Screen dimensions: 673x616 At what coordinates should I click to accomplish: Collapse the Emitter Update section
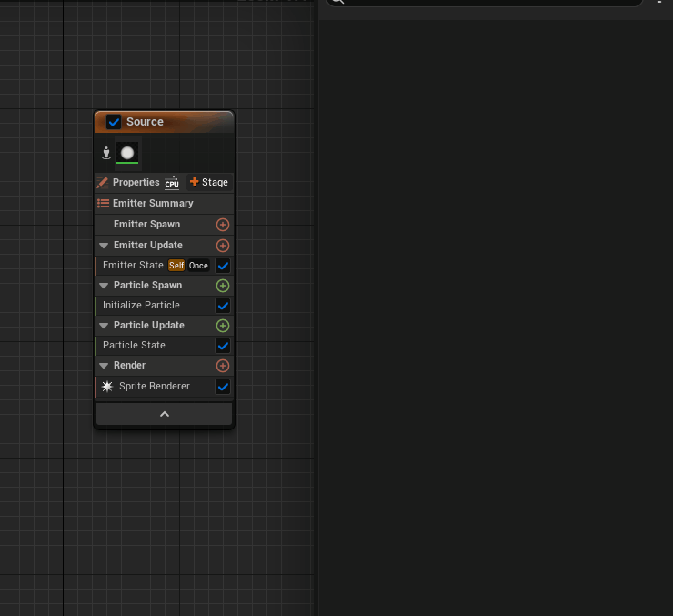(104, 246)
